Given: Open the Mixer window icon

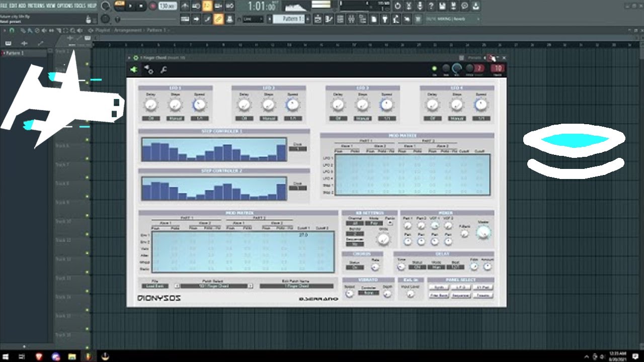Looking at the screenshot, I should pyautogui.click(x=352, y=19).
